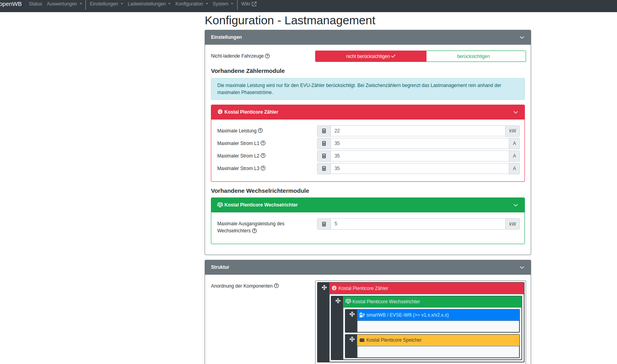Edit the Maximaler Strom L3 field
617x364 pixels.
click(420, 168)
